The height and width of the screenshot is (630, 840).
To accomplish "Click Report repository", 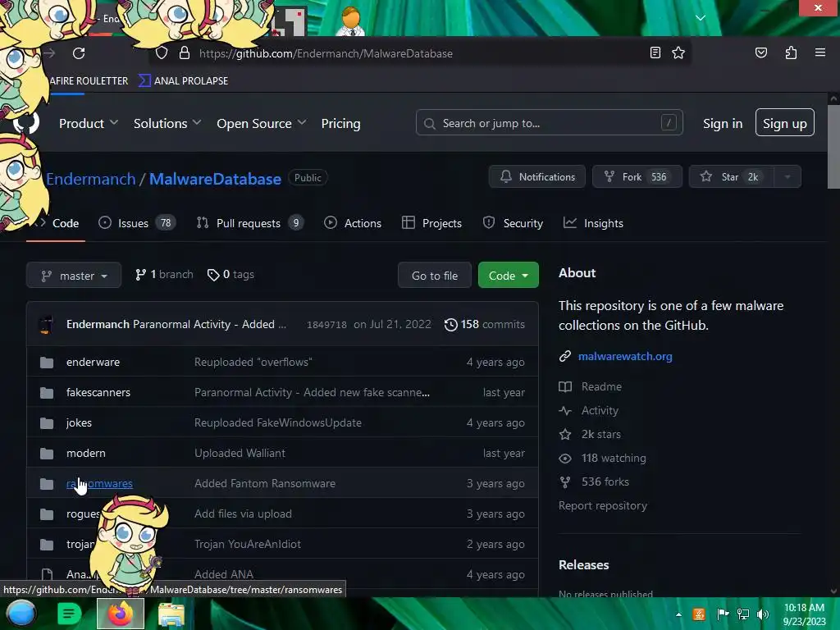I will click(603, 505).
